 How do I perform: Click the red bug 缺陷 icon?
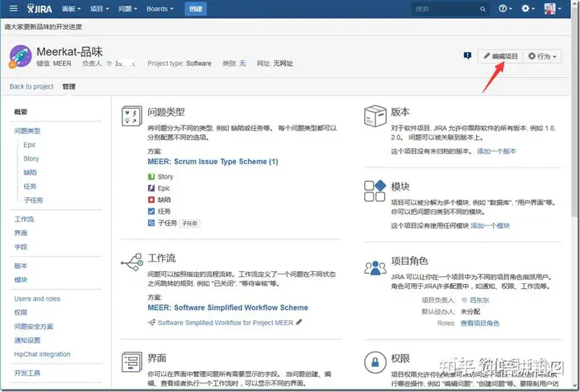coord(151,200)
